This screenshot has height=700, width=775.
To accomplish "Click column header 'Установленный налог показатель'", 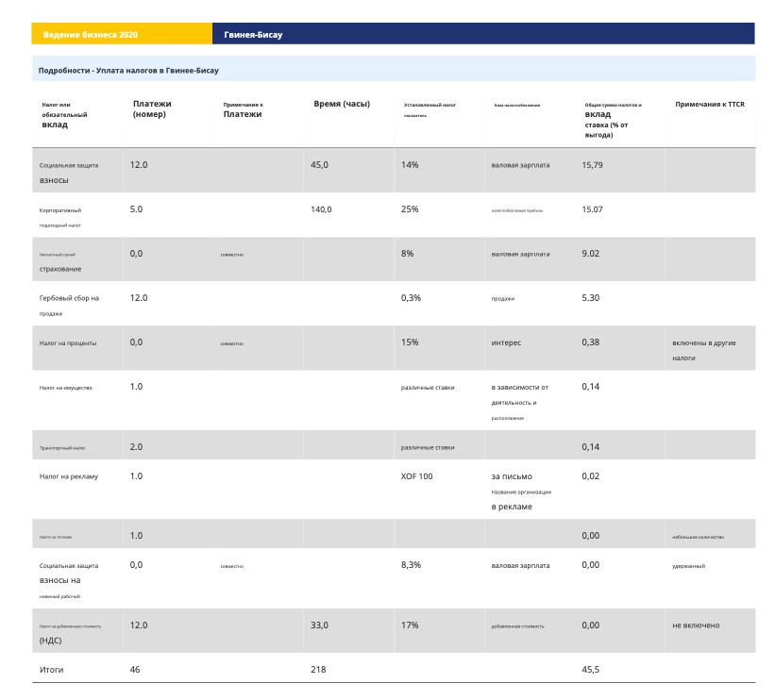I will [x=430, y=109].
